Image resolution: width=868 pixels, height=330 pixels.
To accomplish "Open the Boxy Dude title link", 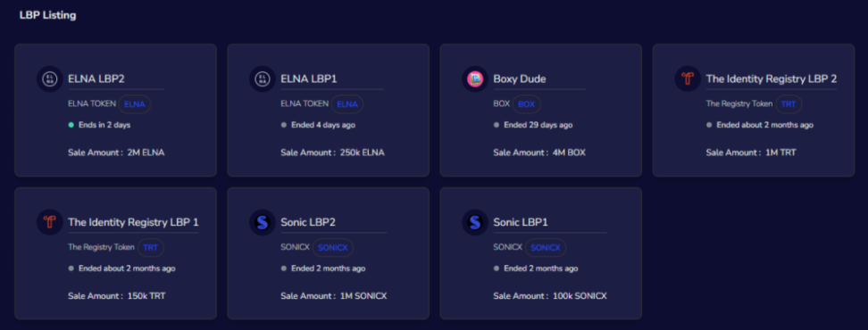I will (x=519, y=79).
